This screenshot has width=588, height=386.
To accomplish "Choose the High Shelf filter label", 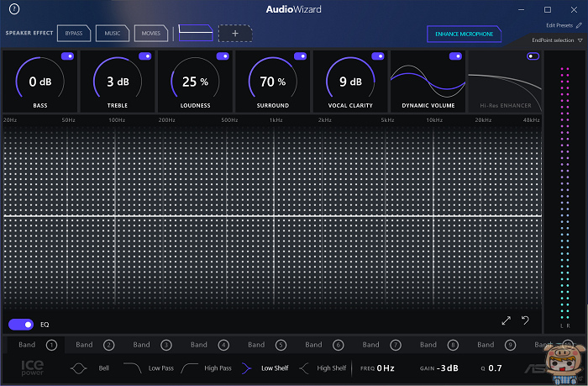I will click(332, 368).
